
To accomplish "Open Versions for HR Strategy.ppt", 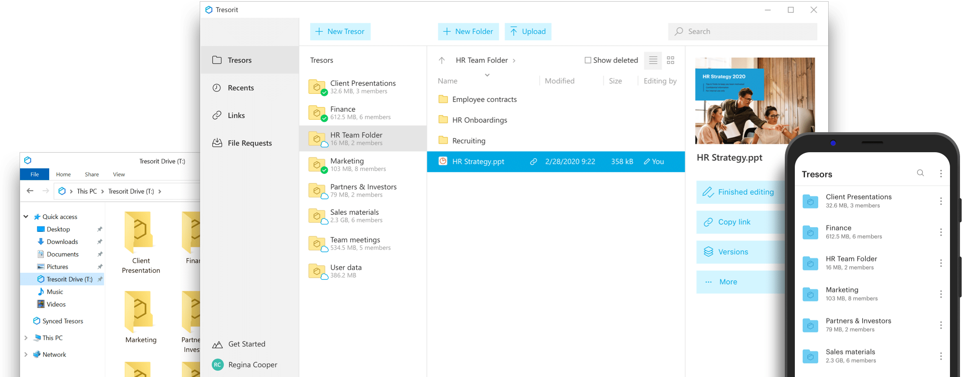I will (x=741, y=252).
